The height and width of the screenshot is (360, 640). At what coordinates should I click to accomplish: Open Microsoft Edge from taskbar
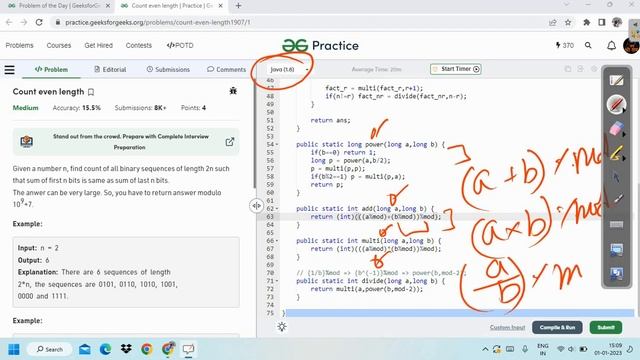pyautogui.click(x=105, y=349)
